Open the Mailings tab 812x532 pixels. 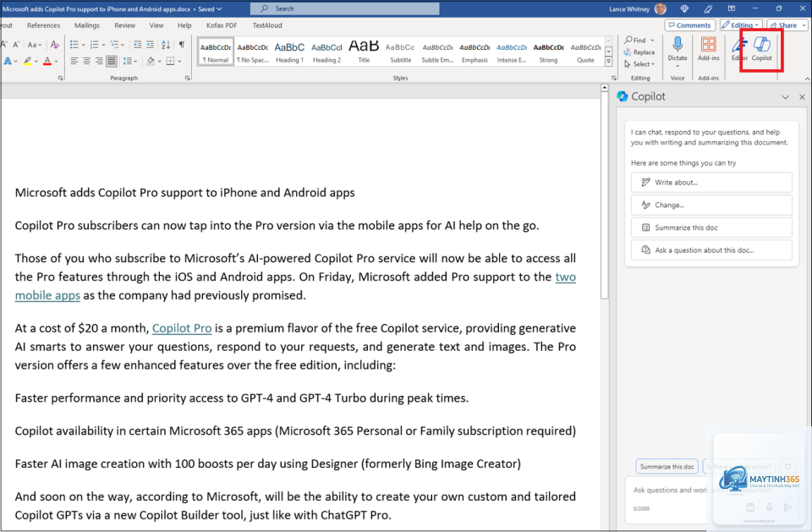click(87, 25)
